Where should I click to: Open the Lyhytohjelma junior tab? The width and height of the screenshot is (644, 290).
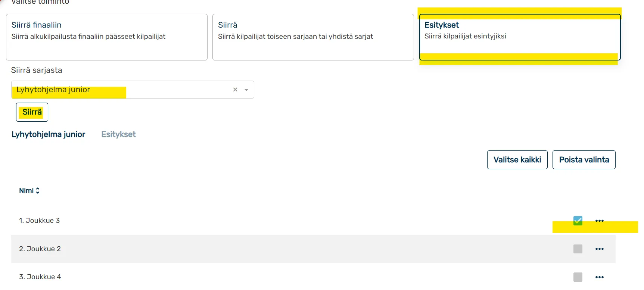coord(48,134)
